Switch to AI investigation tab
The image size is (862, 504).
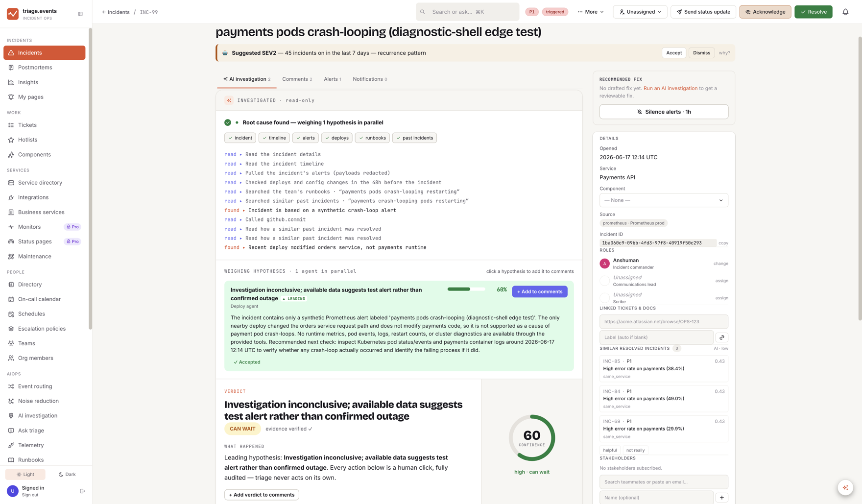coord(247,79)
